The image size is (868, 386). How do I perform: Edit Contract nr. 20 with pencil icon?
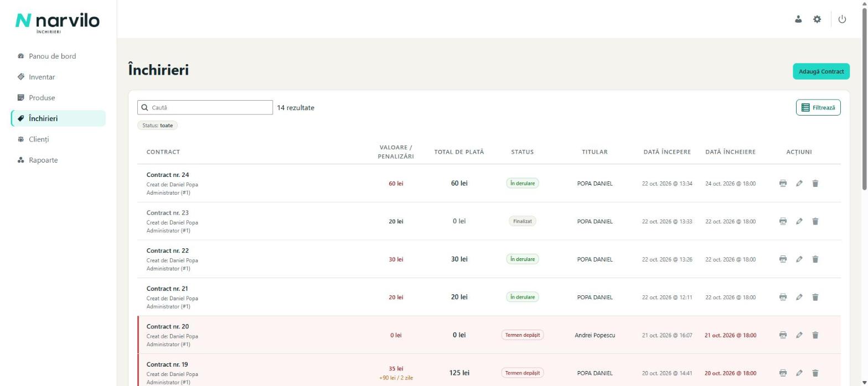coord(799,335)
